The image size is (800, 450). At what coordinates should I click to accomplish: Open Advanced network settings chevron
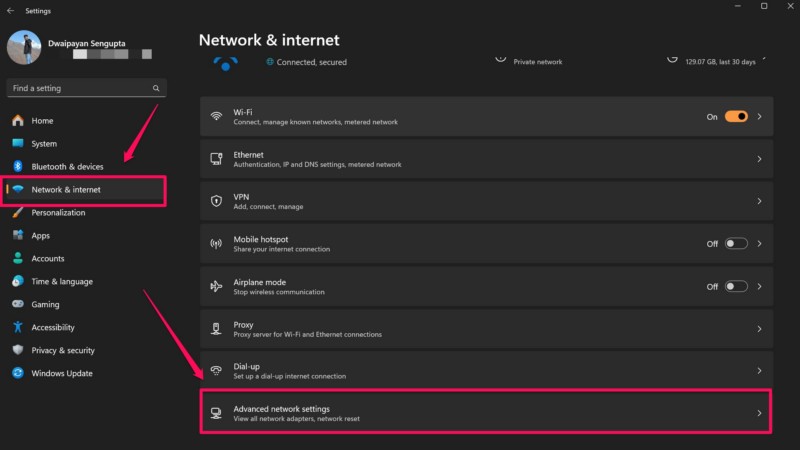[759, 413]
